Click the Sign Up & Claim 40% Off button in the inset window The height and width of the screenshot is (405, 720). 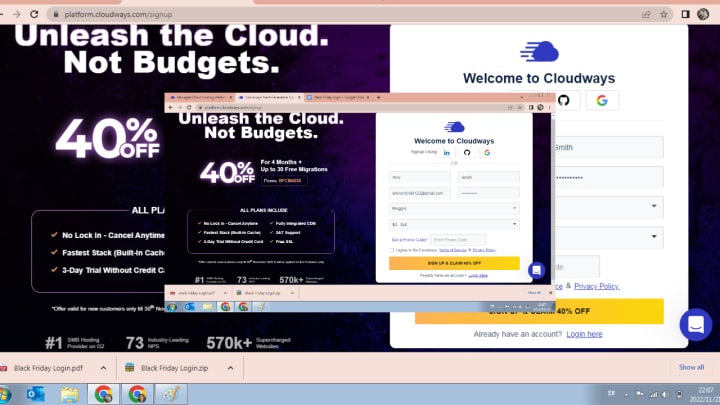454,263
